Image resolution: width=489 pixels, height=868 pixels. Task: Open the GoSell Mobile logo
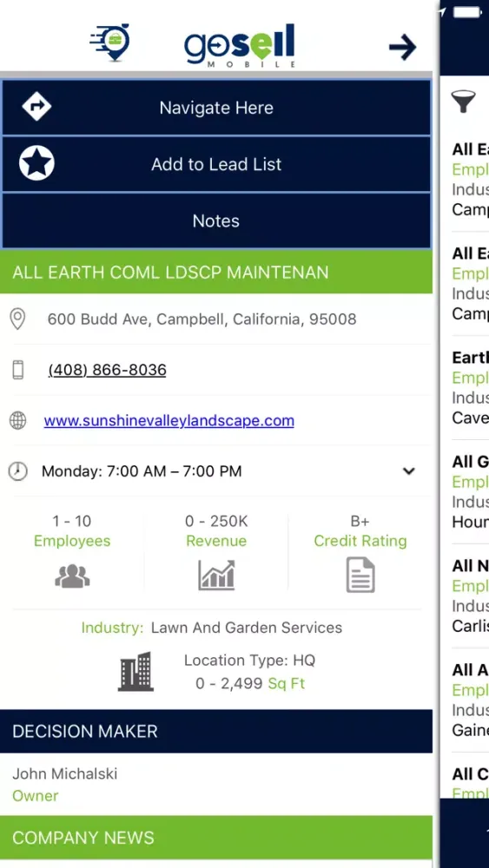pos(239,45)
